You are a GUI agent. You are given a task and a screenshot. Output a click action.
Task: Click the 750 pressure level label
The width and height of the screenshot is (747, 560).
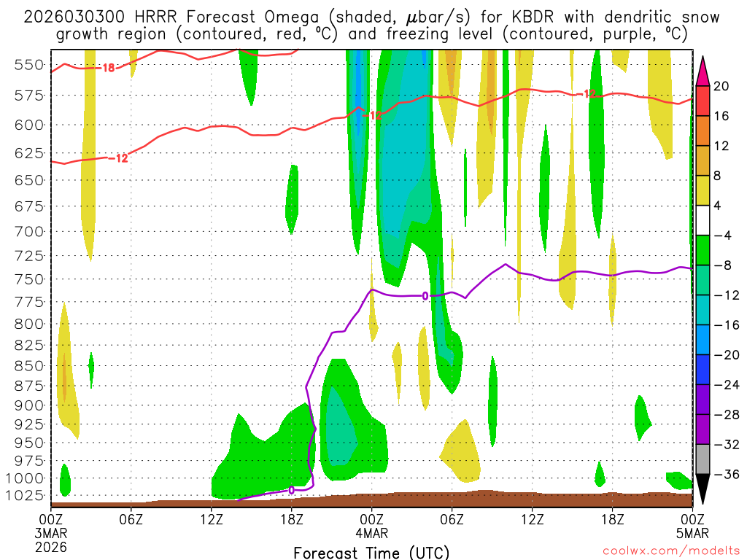point(29,279)
